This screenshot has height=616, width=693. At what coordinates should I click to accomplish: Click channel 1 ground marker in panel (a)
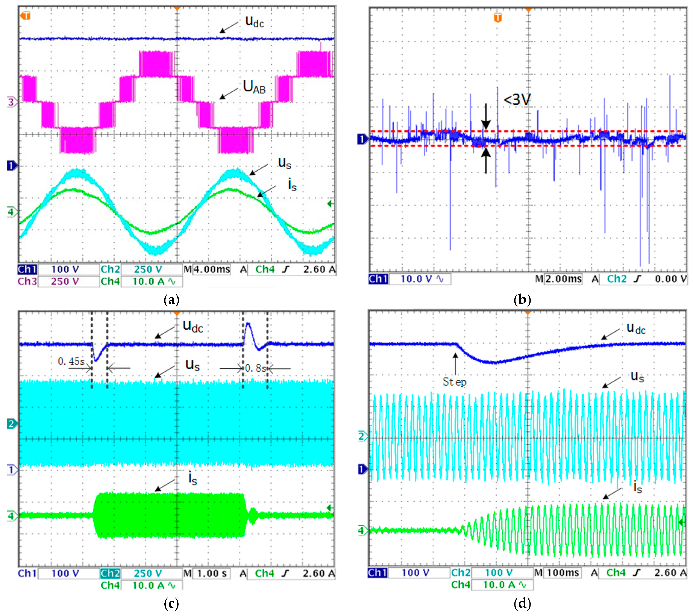[x=12, y=166]
